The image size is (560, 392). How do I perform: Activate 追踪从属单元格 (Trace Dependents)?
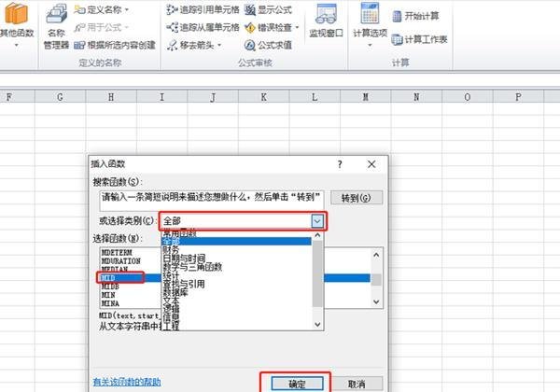[x=203, y=27]
